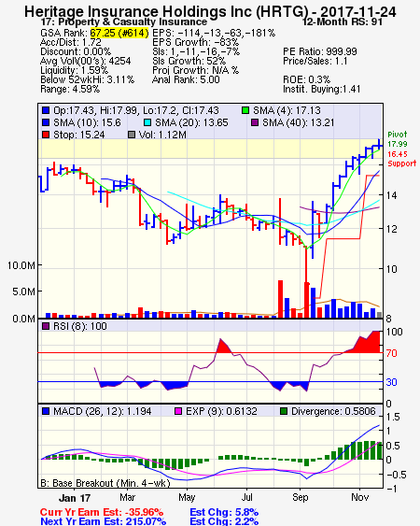Click the gray Vol legend swatch
The width and height of the screenshot is (420, 526).
132,135
